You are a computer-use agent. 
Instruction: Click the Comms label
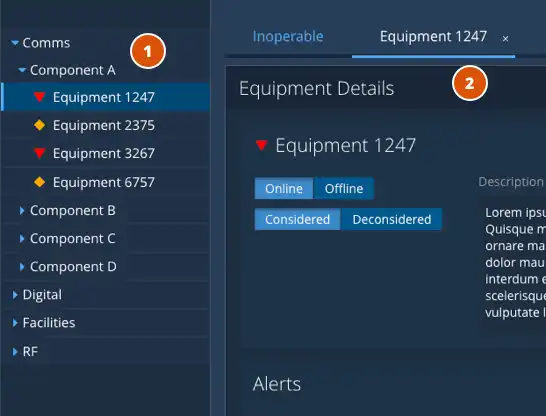click(x=46, y=43)
